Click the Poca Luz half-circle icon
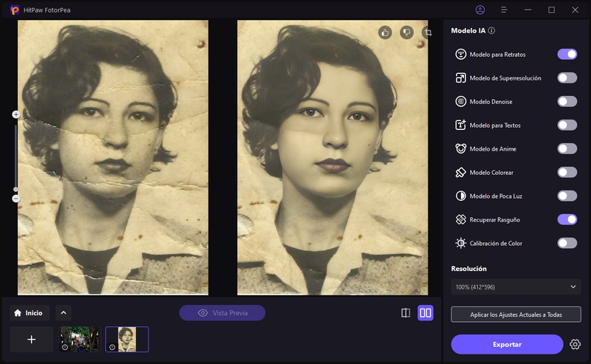 click(460, 196)
